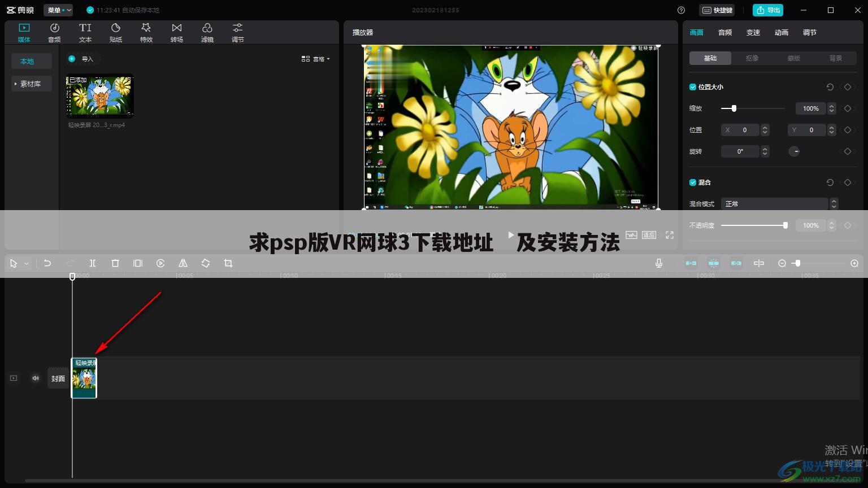
Task: Open the 宫格 grid view dropdown
Action: [x=316, y=59]
